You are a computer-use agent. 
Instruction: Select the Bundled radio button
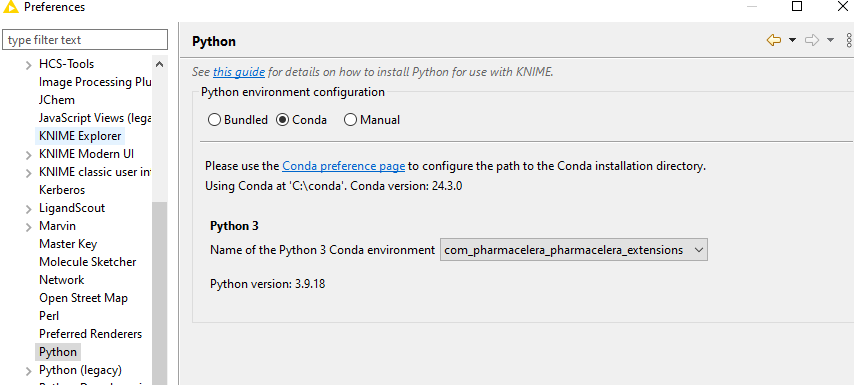point(214,120)
